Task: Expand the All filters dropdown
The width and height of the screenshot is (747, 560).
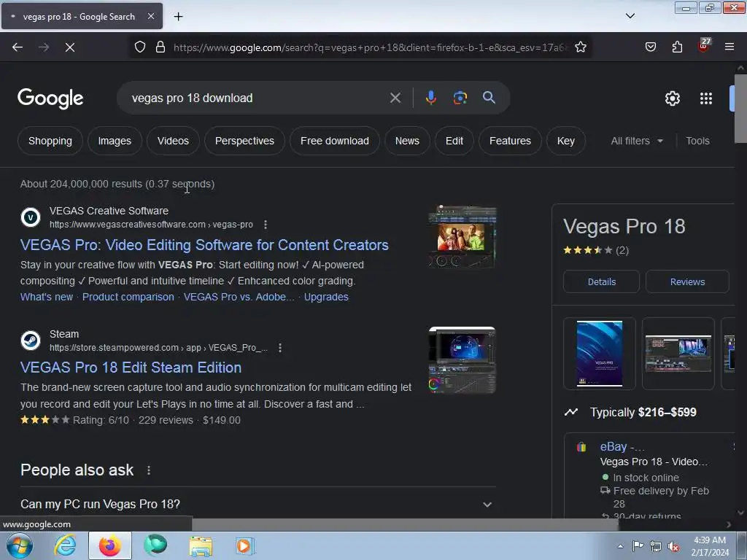Action: (637, 141)
